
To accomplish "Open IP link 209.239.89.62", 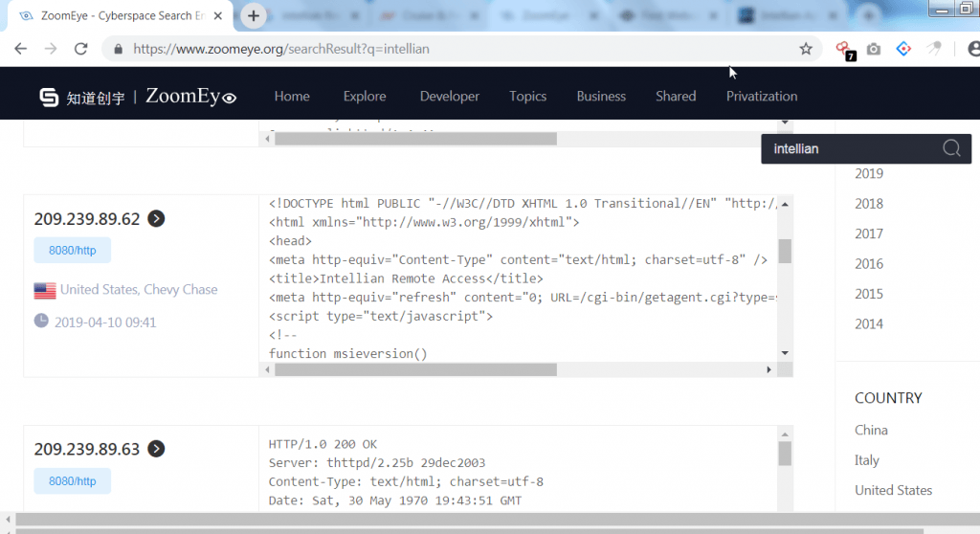I will coord(87,219).
